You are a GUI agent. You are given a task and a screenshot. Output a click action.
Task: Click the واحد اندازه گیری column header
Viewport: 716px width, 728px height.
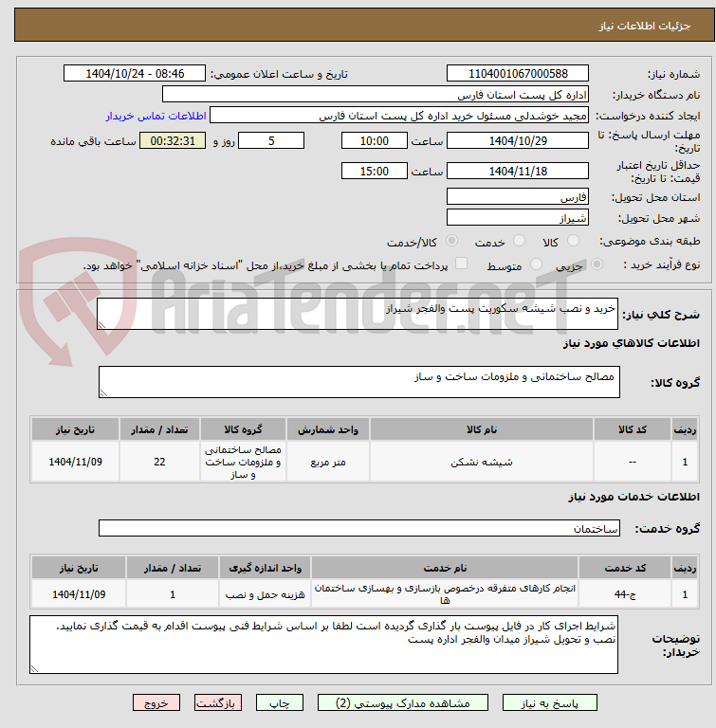coord(265,568)
